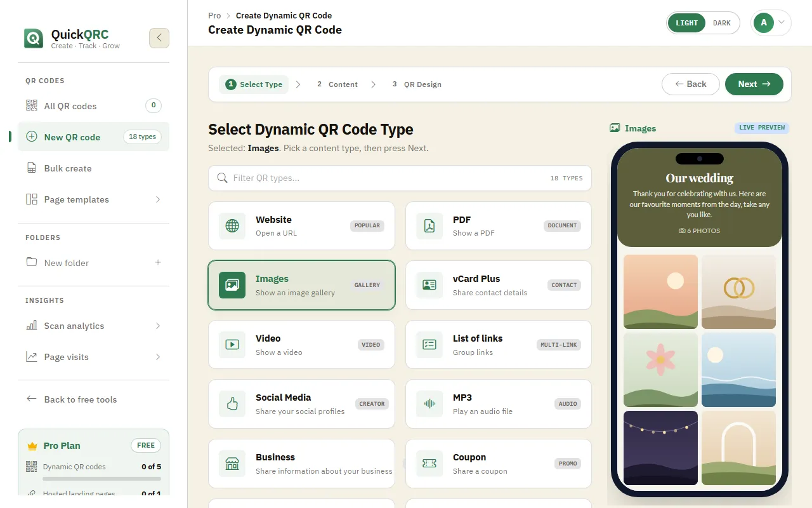Image resolution: width=812 pixels, height=508 pixels.
Task: Expand the Scan analytics submenu
Action: pos(158,326)
